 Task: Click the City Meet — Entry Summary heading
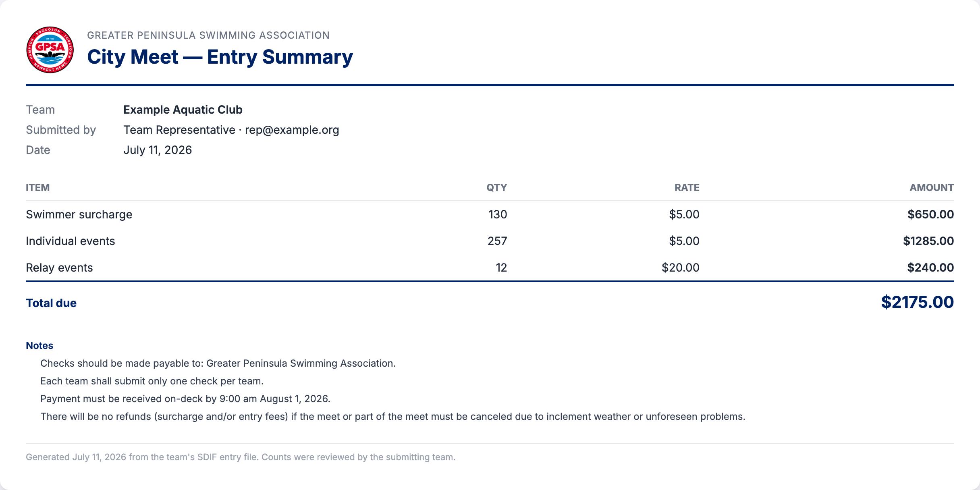(x=220, y=57)
